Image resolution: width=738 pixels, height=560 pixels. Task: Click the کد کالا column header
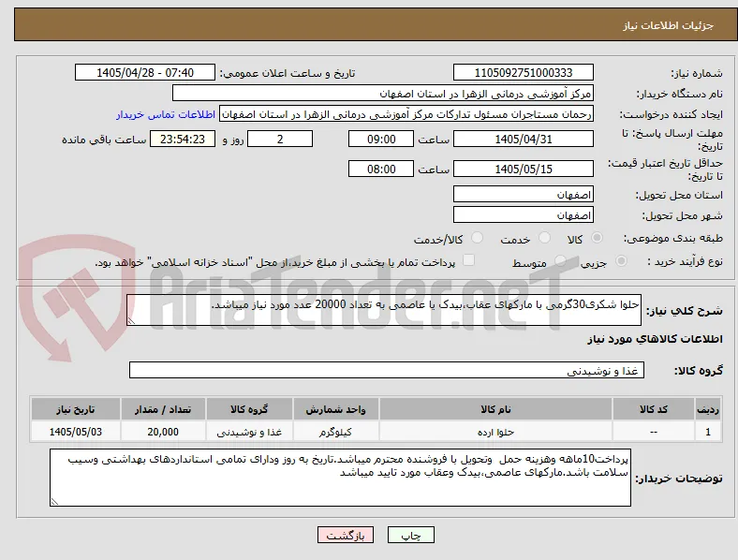point(654,409)
